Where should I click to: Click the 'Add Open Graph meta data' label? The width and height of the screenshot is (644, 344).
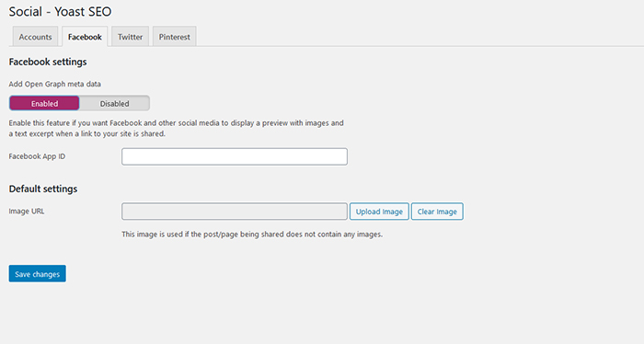pos(54,84)
